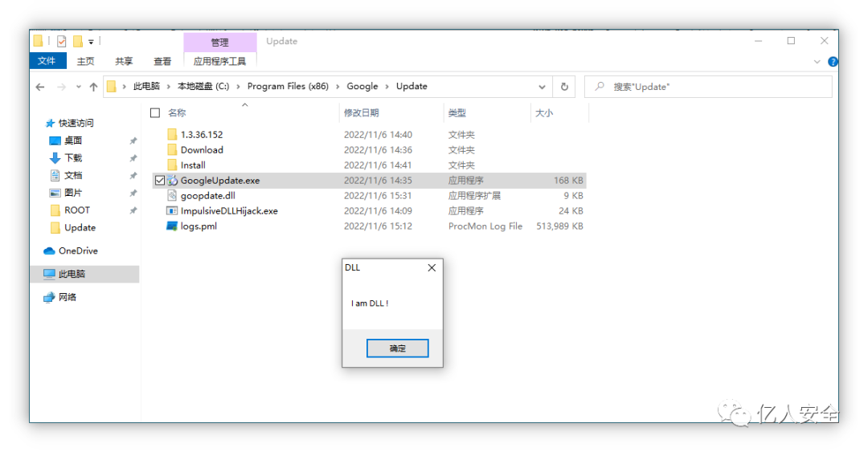Screen dimensions: 868x452
Task: Switch to the 主页 ribbon tab
Action: (85, 61)
